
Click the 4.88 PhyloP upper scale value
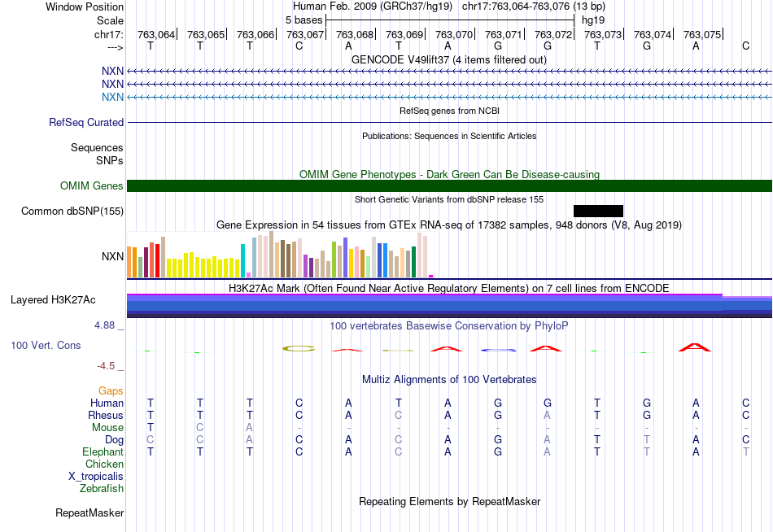point(104,325)
